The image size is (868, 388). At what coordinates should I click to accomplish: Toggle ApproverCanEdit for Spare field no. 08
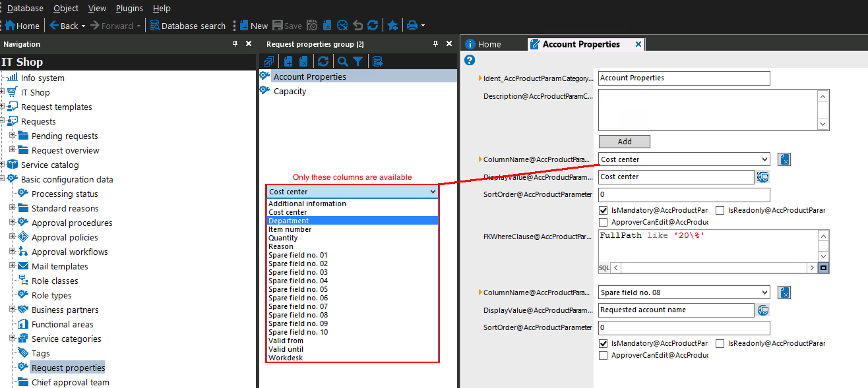603,356
